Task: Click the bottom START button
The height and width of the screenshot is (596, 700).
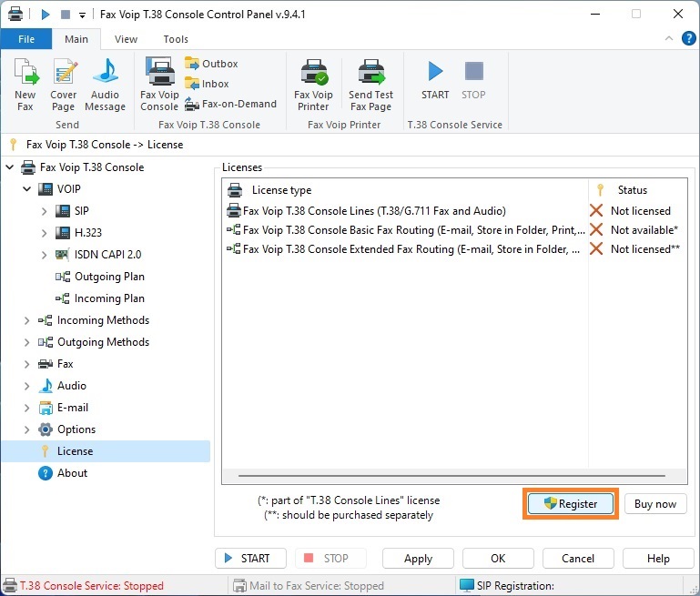Action: coord(250,559)
